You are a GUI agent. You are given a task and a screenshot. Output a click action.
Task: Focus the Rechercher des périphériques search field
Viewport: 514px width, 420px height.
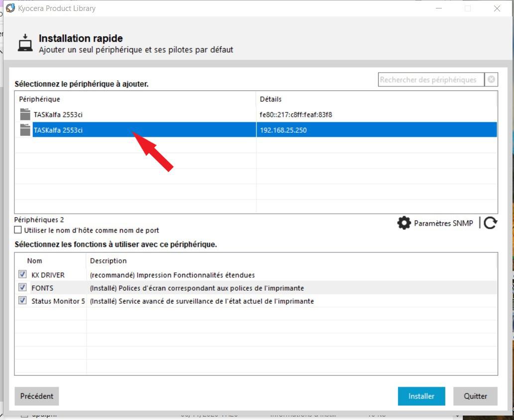point(430,80)
